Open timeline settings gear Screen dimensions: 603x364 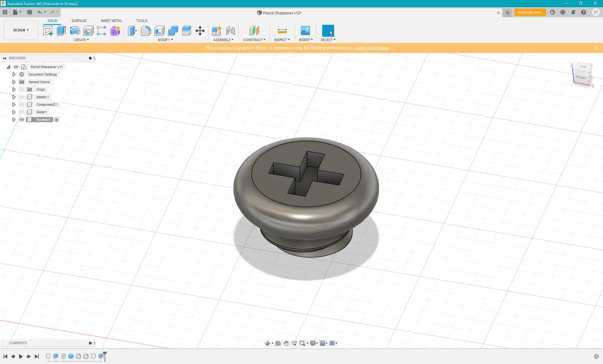pyautogui.click(x=596, y=356)
